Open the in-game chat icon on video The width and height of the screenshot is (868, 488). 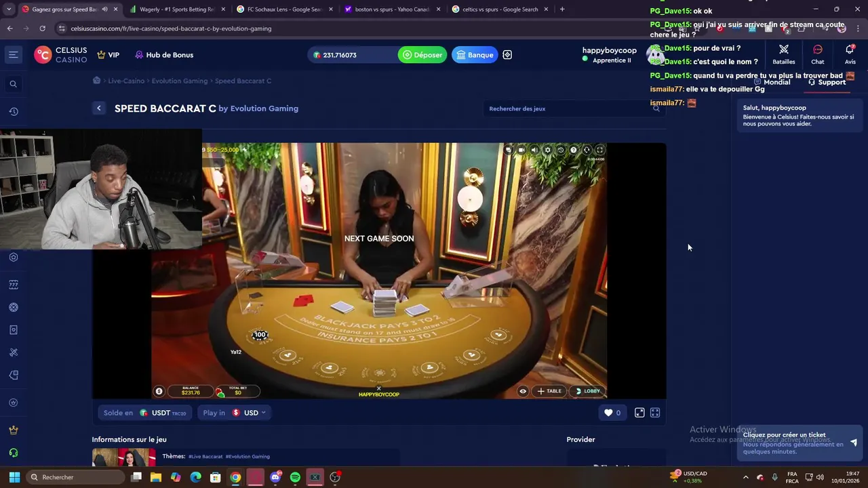[509, 150]
